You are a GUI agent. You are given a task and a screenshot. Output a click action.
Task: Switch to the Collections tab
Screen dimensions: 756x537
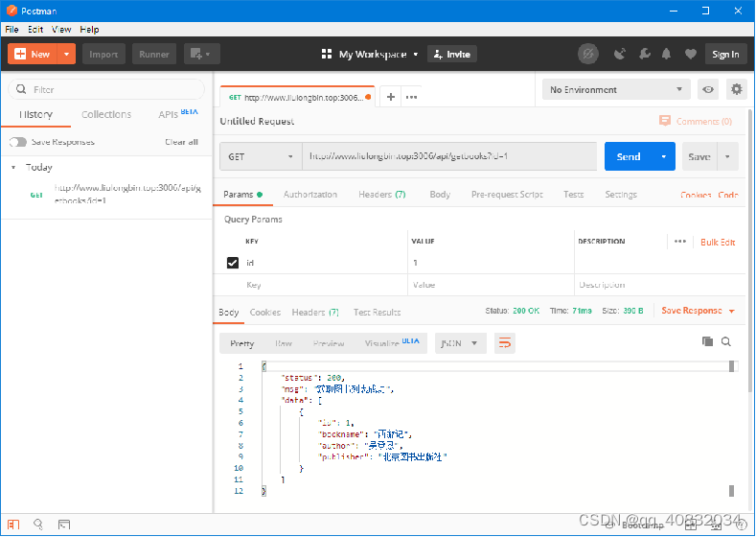point(106,114)
